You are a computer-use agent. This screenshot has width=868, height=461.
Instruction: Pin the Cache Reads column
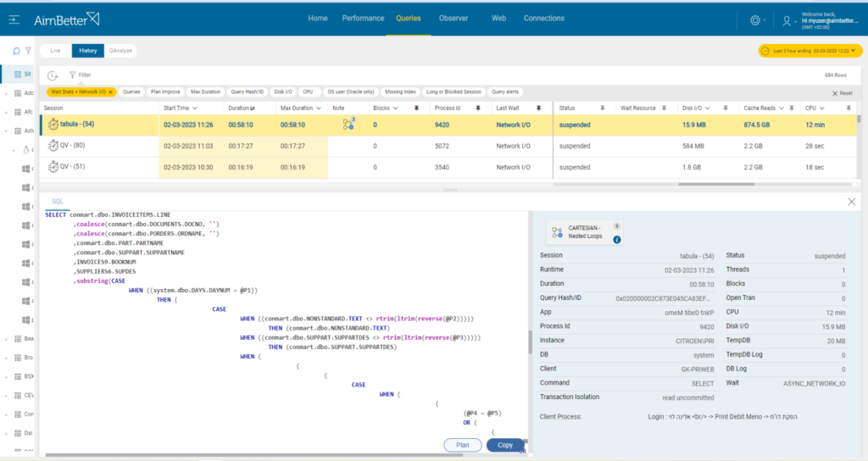tap(792, 108)
